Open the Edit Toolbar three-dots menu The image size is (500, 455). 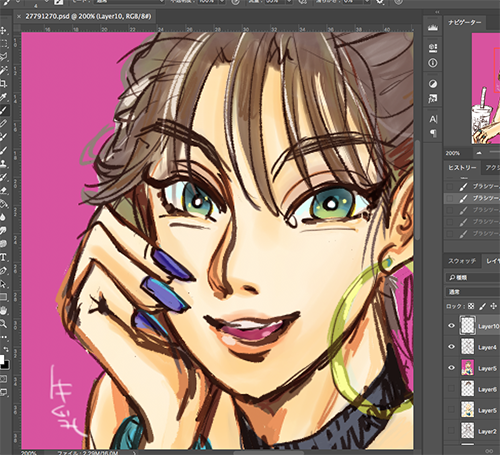[x=4, y=337]
